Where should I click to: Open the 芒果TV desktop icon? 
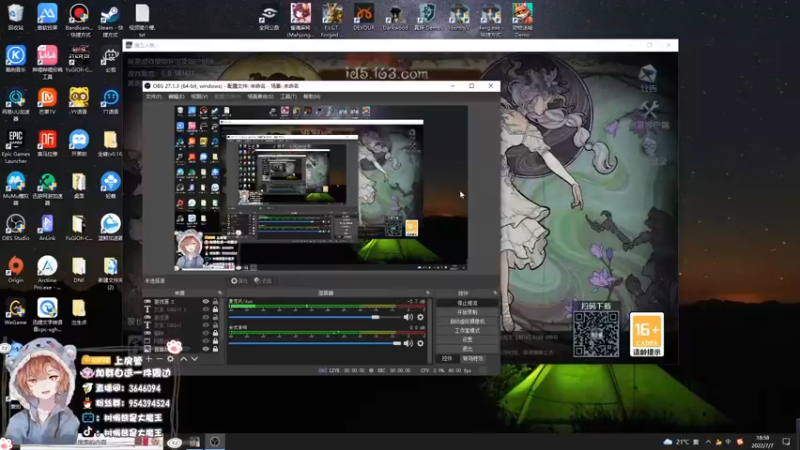click(x=47, y=101)
